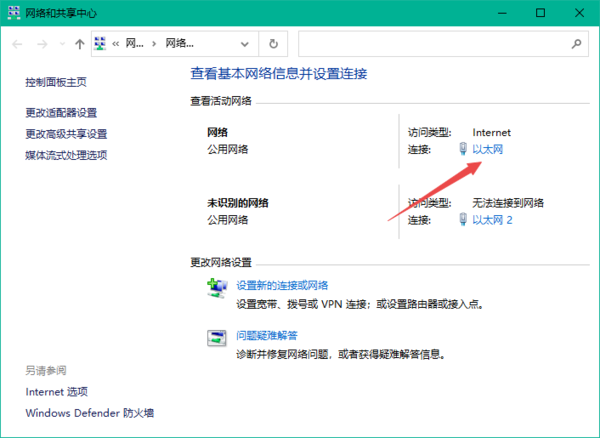The image size is (600, 438).
Task: Click the 以太网 connection plug icon
Action: pyautogui.click(x=462, y=150)
